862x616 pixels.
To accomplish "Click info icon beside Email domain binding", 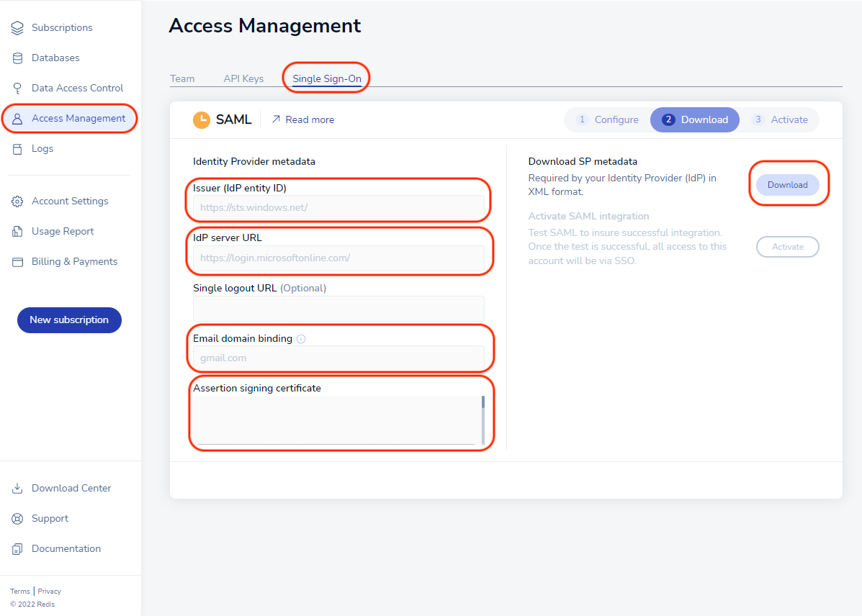I will click(301, 339).
